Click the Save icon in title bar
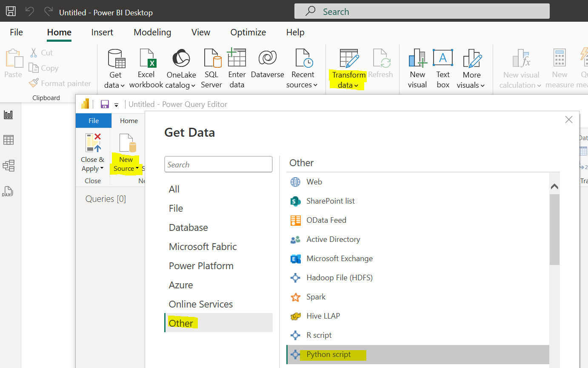This screenshot has height=368, width=588. pyautogui.click(x=11, y=11)
